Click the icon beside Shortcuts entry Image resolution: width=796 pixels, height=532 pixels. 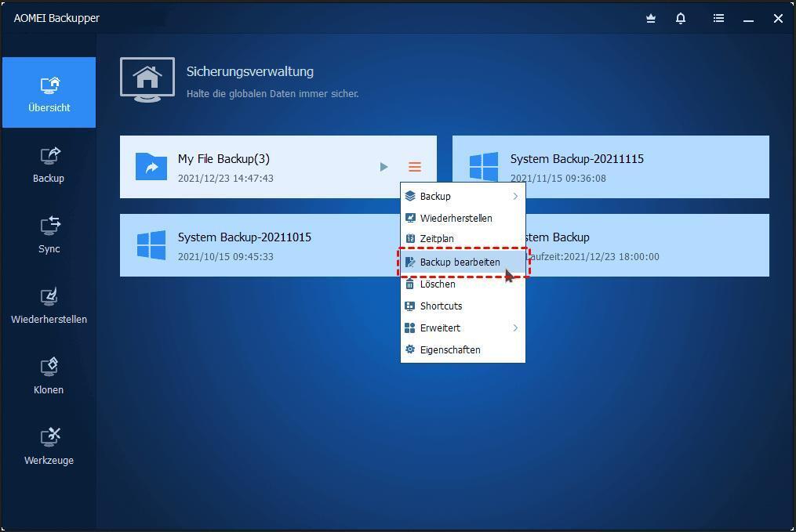click(x=409, y=306)
